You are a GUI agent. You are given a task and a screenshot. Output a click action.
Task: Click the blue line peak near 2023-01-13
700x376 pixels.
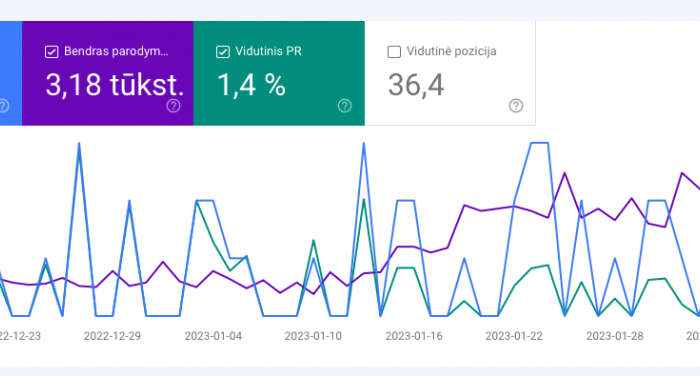(x=364, y=143)
